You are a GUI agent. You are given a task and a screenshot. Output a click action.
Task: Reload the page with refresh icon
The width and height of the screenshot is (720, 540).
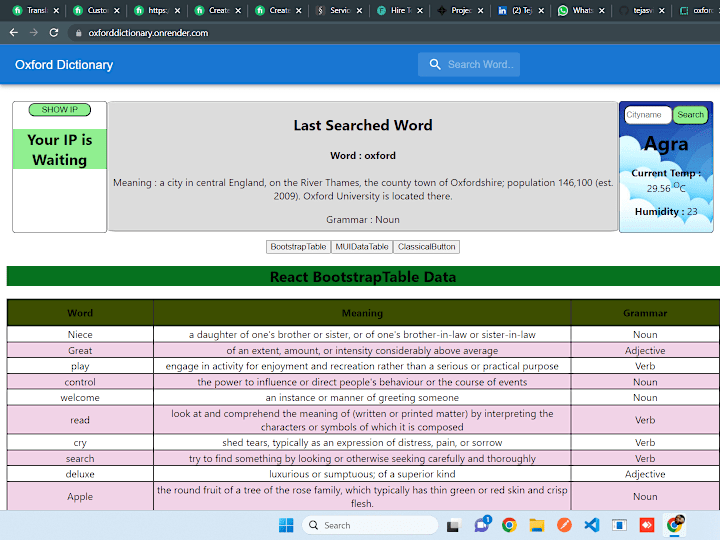coord(54,33)
